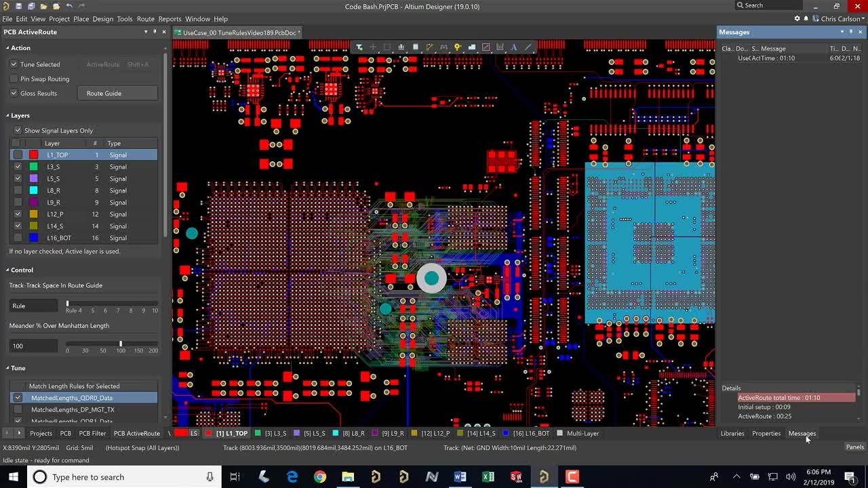This screenshot has height=488, width=868.
Task: Click the Panels button
Action: point(854,447)
